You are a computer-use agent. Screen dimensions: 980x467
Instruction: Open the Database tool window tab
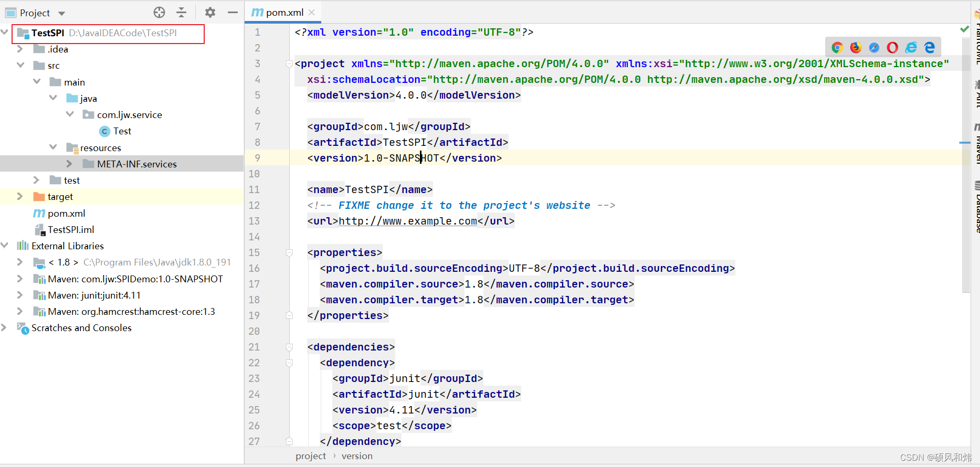[x=976, y=207]
